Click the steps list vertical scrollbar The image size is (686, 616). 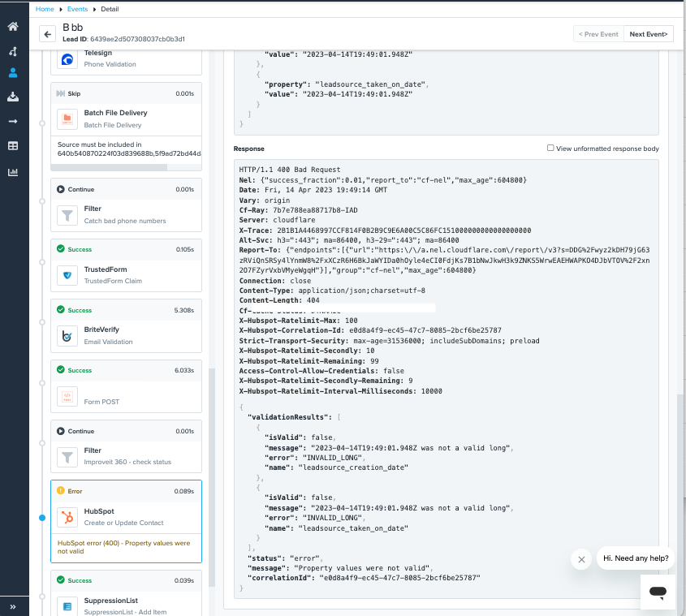[x=212, y=477]
